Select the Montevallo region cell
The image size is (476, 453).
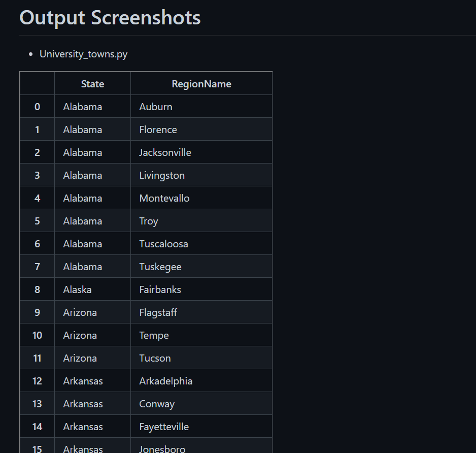pyautogui.click(x=201, y=198)
